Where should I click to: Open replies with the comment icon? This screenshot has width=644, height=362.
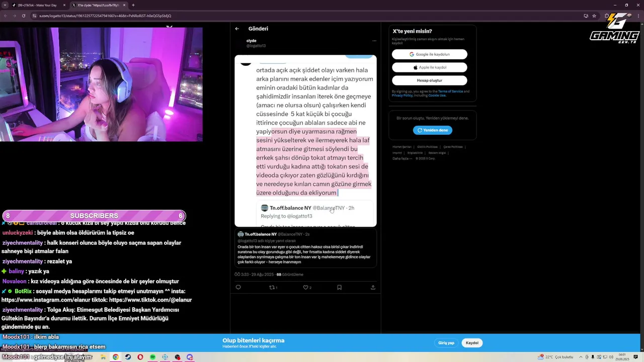tap(238, 288)
